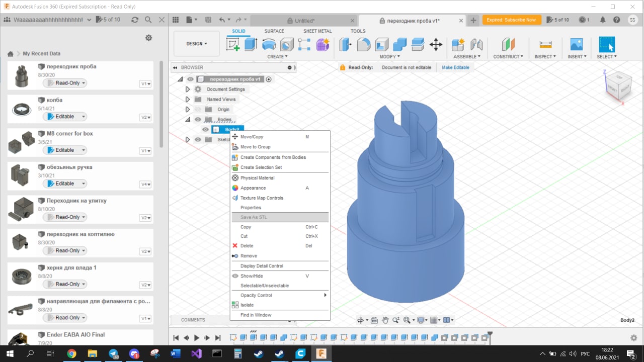Screen dimensions: 644x362
Task: Select the Create Form purple icon
Action: [x=323, y=45]
